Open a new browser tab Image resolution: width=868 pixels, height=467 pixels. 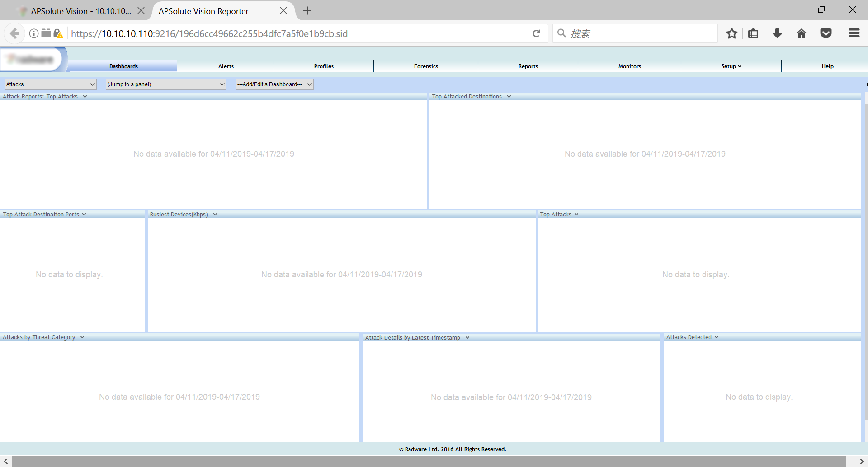(307, 11)
